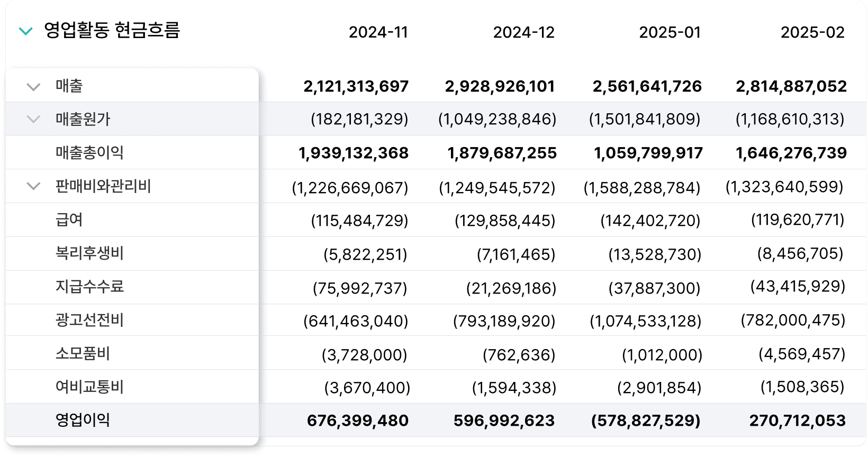Click the 지급수수료 value (75,992,737)
The height and width of the screenshot is (457, 868).
tap(360, 288)
